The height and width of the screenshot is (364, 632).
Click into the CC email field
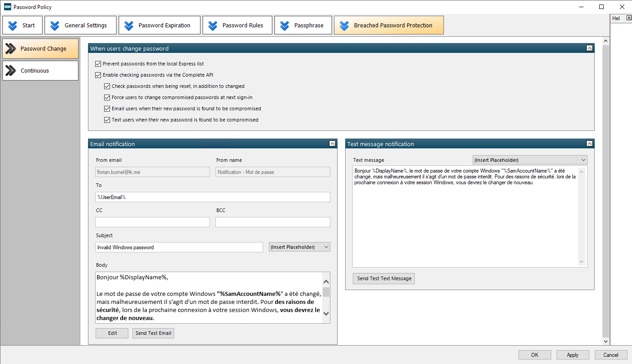click(x=152, y=222)
